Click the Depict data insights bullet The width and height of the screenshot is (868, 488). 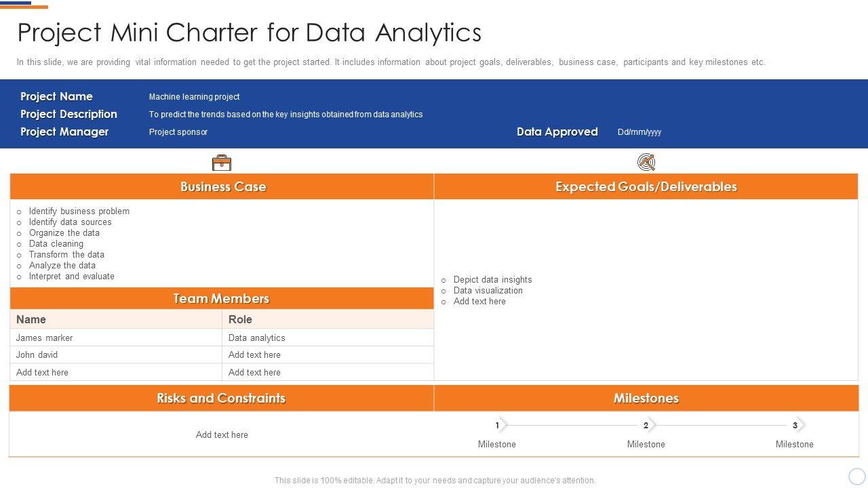tap(492, 279)
